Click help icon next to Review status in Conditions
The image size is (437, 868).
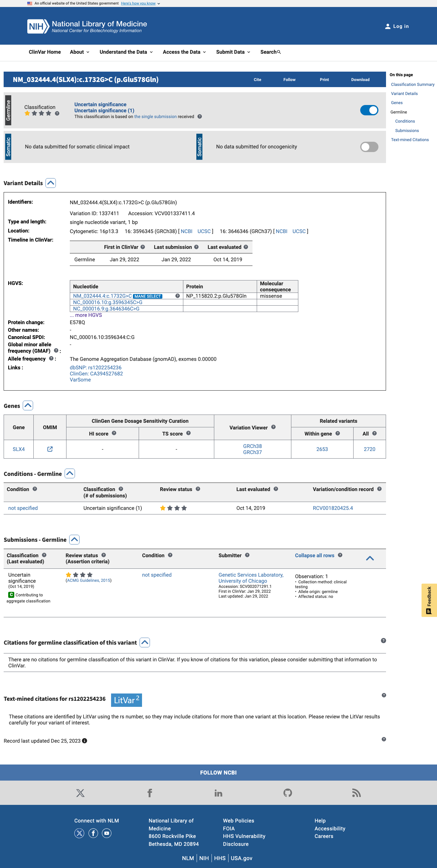tap(198, 489)
